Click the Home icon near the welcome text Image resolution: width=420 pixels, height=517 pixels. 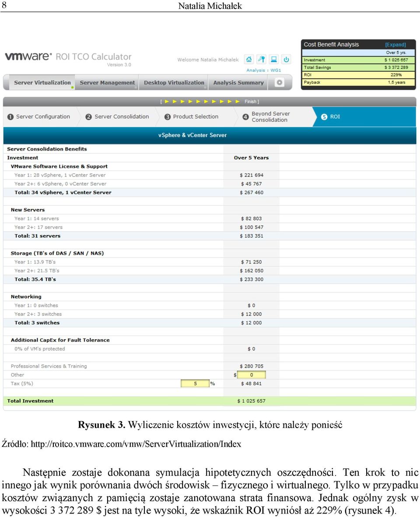click(249, 60)
